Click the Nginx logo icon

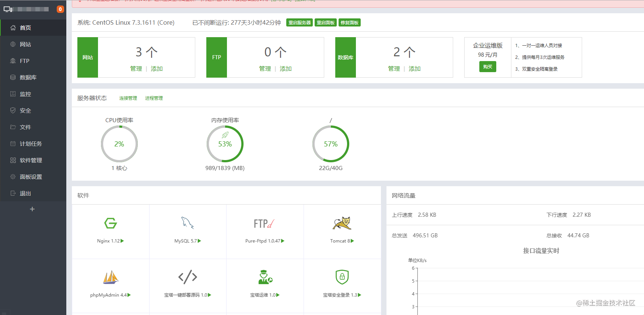[x=111, y=223]
